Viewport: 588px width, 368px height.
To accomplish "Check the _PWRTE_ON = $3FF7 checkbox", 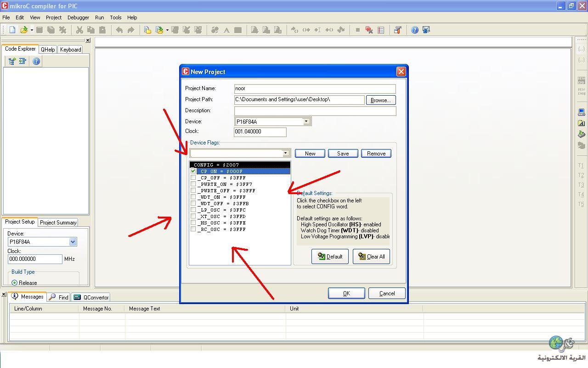I will click(x=193, y=184).
